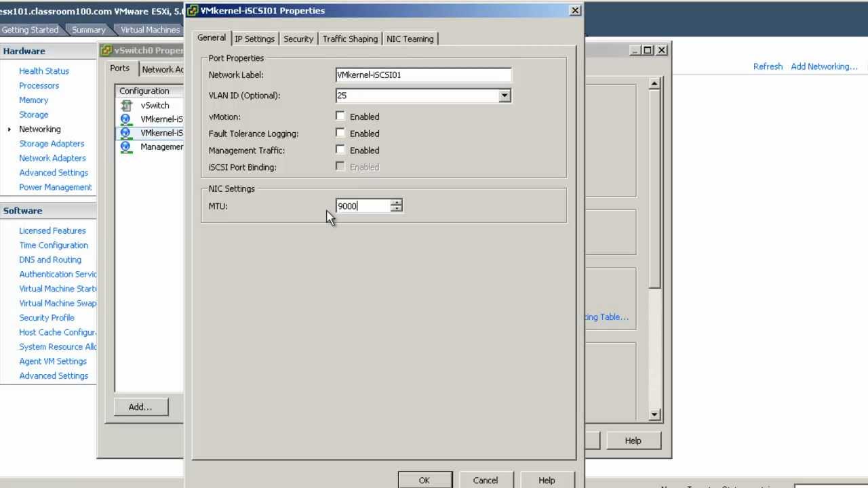This screenshot has height=488, width=868.
Task: Open Agent VM Settings under Software
Action: click(x=53, y=361)
